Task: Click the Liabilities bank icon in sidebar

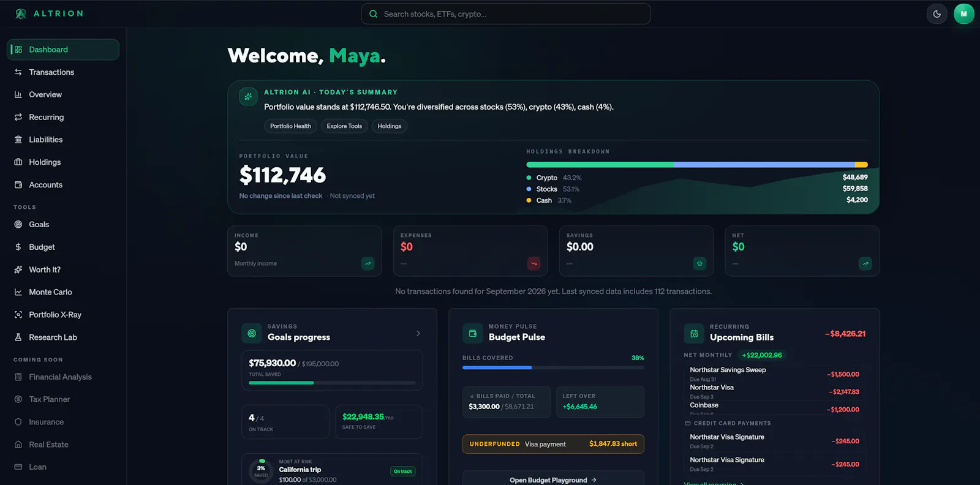Action: 18,140
